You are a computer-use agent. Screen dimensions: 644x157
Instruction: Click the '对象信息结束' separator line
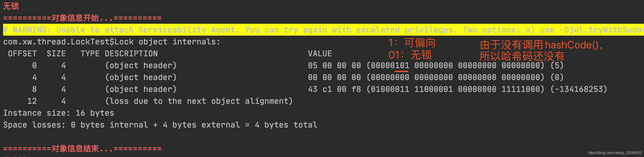(x=82, y=148)
